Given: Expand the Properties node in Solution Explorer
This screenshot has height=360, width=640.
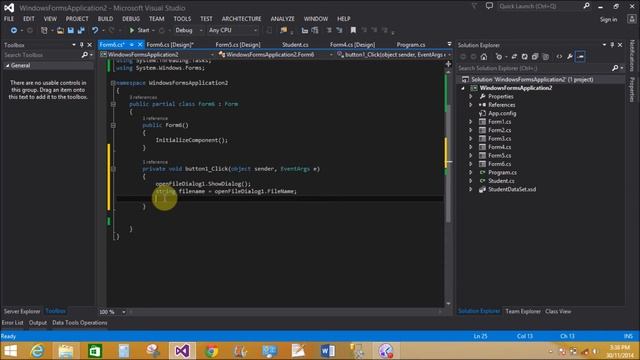Looking at the screenshot, I should pos(471,97).
